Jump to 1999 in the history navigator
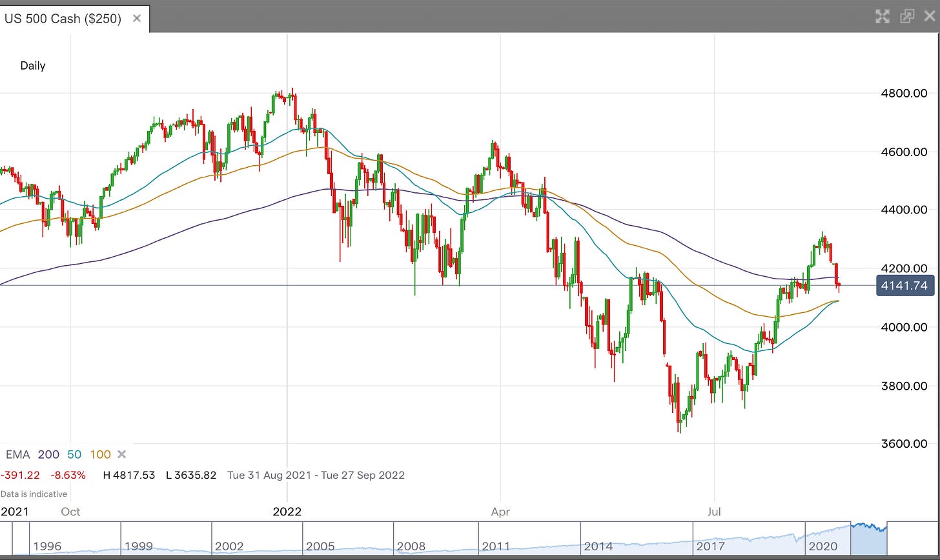The width and height of the screenshot is (940, 560). coord(138,546)
